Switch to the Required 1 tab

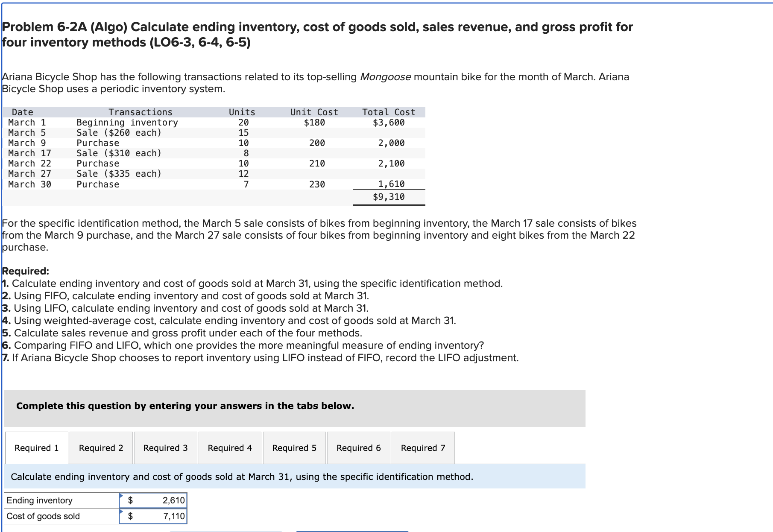[x=36, y=447]
